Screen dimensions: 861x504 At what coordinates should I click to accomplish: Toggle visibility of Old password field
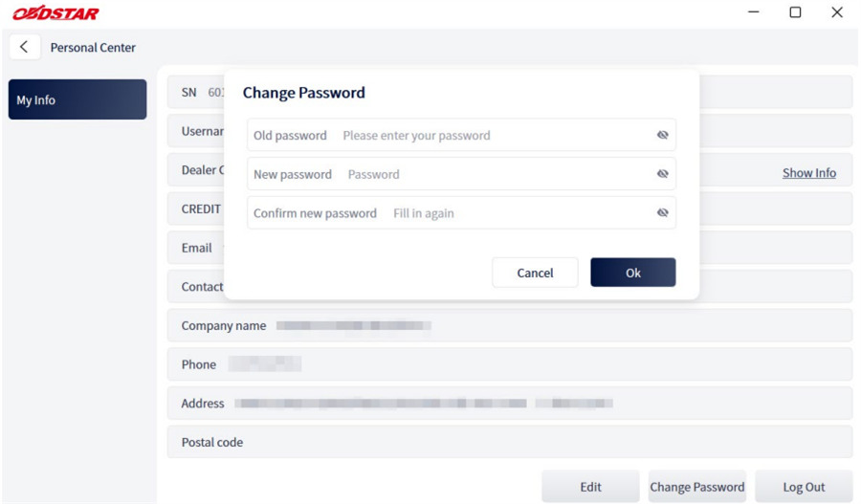coord(663,135)
